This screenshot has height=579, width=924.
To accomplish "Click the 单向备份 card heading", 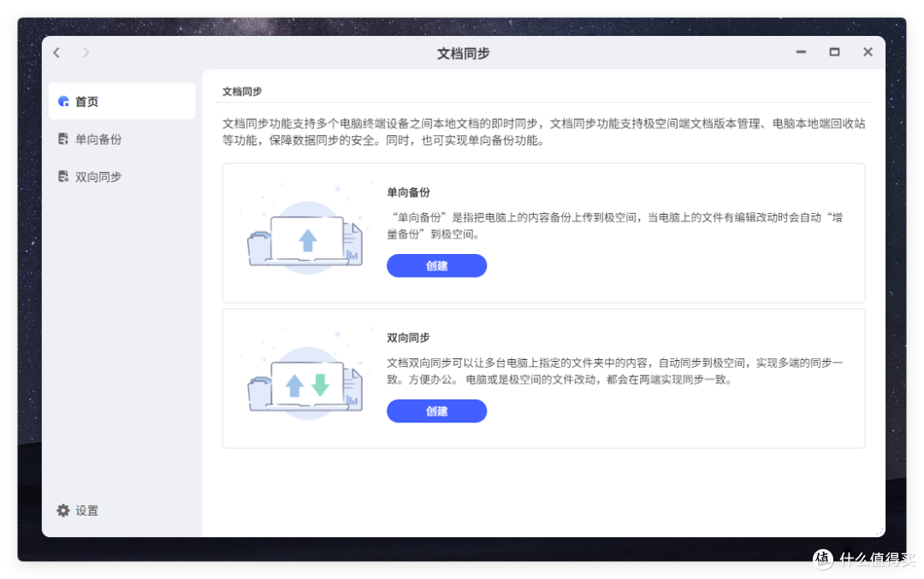I will click(408, 192).
